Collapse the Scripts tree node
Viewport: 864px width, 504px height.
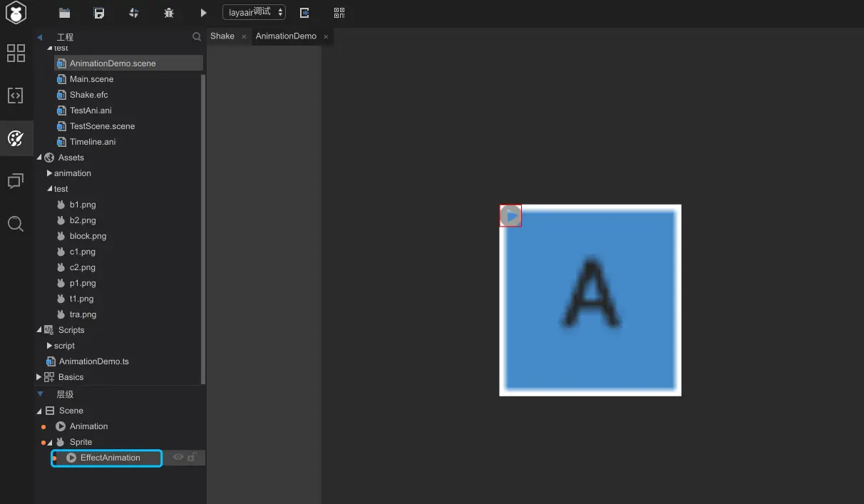click(x=40, y=330)
